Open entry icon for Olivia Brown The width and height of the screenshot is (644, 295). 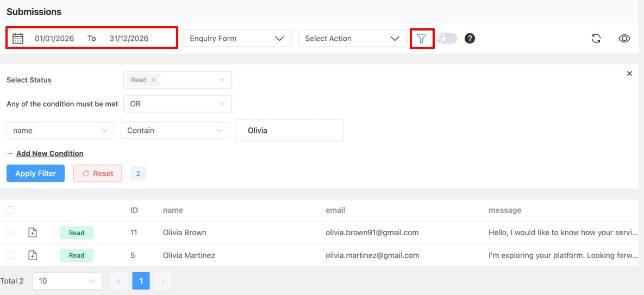coord(33,232)
